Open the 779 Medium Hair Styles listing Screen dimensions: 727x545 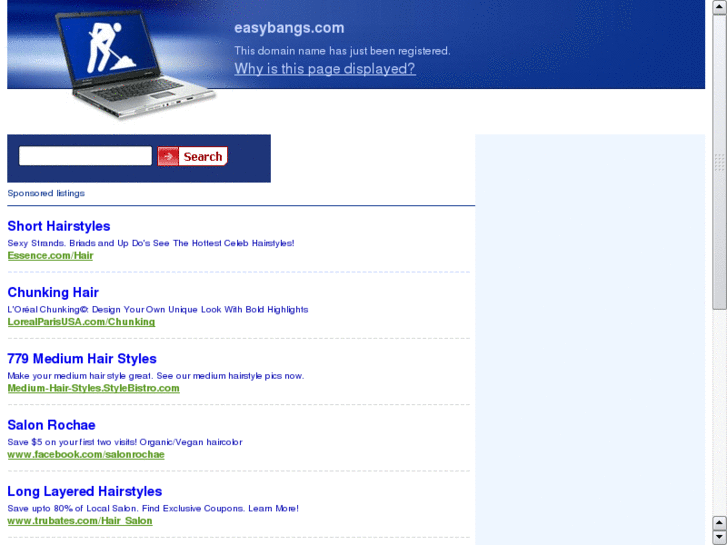[x=82, y=359]
